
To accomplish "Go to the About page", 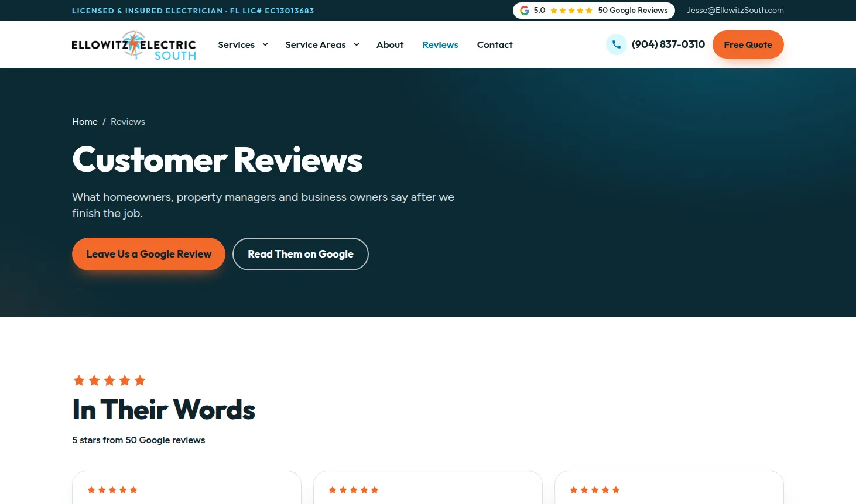I will tap(390, 44).
